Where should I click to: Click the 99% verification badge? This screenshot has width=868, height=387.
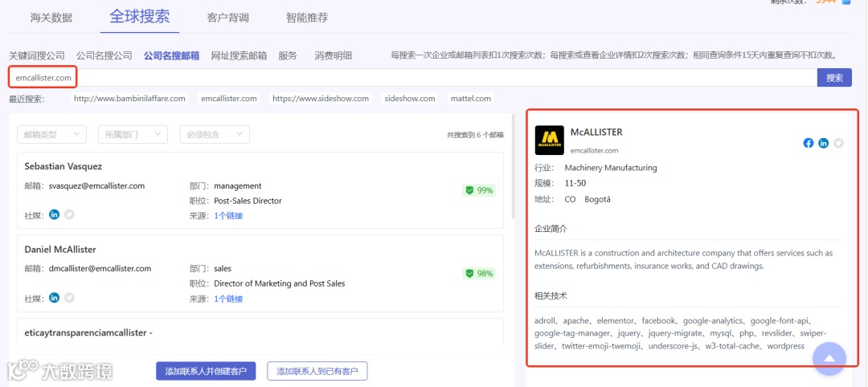[479, 190]
